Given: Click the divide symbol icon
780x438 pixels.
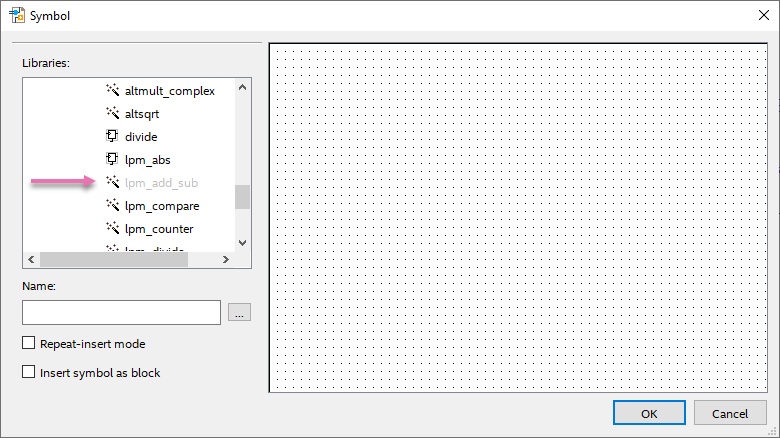Looking at the screenshot, I should coord(112,136).
